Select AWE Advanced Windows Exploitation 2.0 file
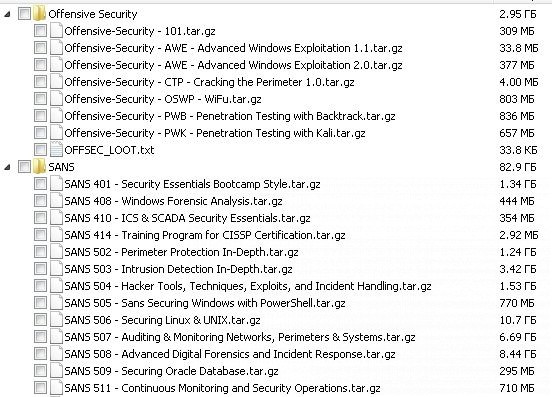This screenshot has width=552, height=397. [233, 65]
